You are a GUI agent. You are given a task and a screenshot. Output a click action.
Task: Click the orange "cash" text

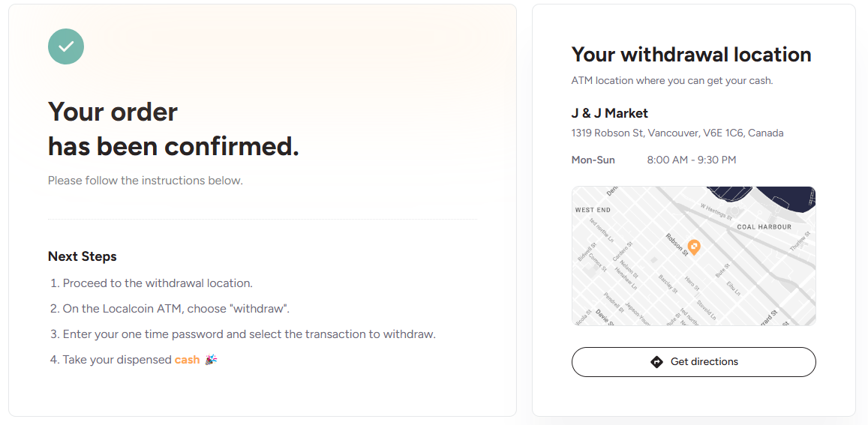[x=187, y=360]
